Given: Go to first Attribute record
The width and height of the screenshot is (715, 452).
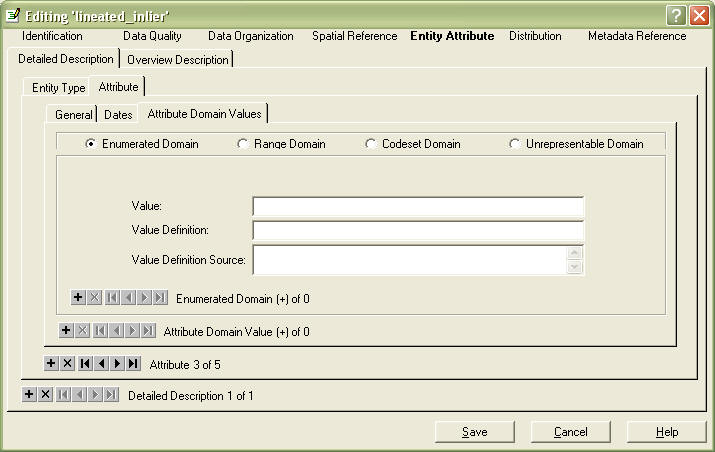Looking at the screenshot, I should [x=84, y=363].
